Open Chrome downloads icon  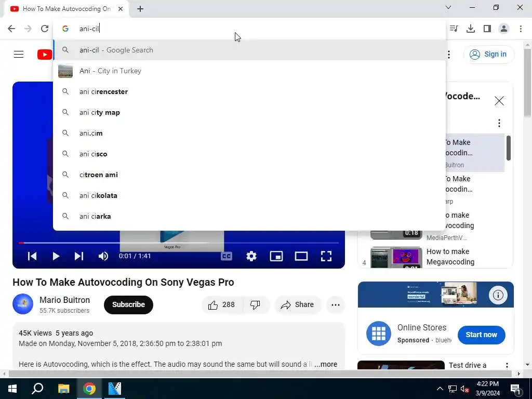[x=471, y=29]
